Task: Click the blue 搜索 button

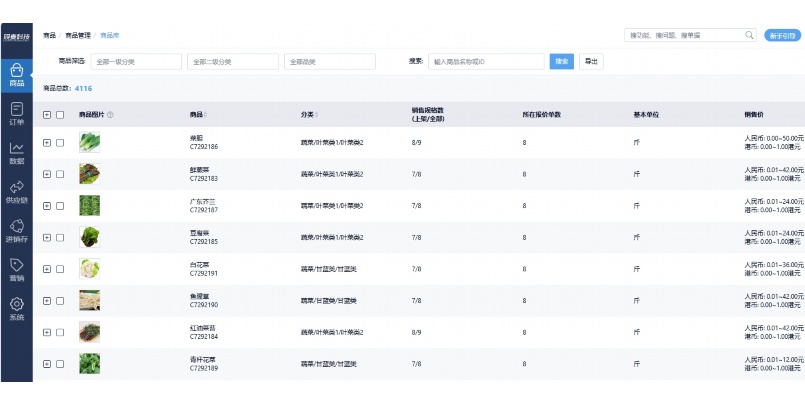Action: 562,62
